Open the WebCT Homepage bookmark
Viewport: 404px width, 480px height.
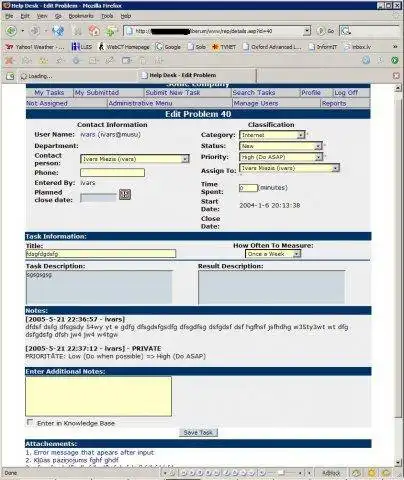124,47
